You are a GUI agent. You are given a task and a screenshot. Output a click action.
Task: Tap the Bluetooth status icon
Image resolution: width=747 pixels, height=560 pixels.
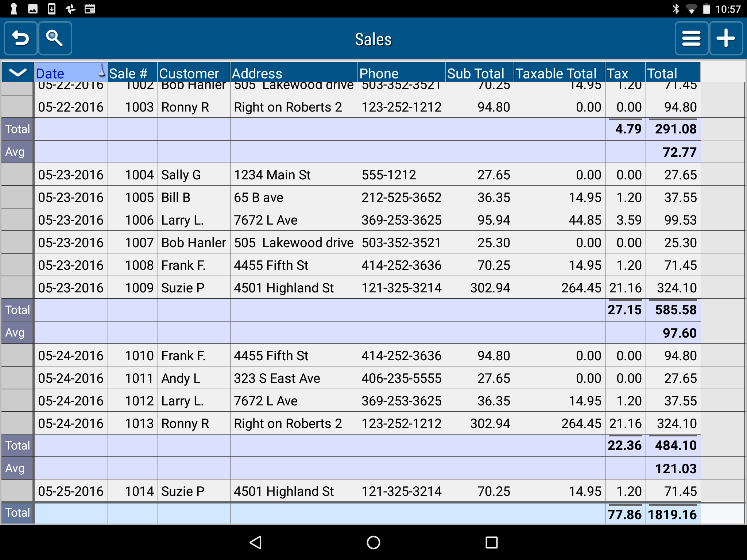[676, 9]
